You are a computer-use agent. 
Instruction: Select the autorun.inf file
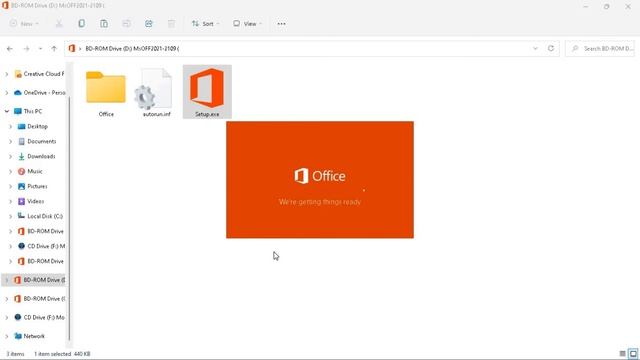click(x=156, y=93)
